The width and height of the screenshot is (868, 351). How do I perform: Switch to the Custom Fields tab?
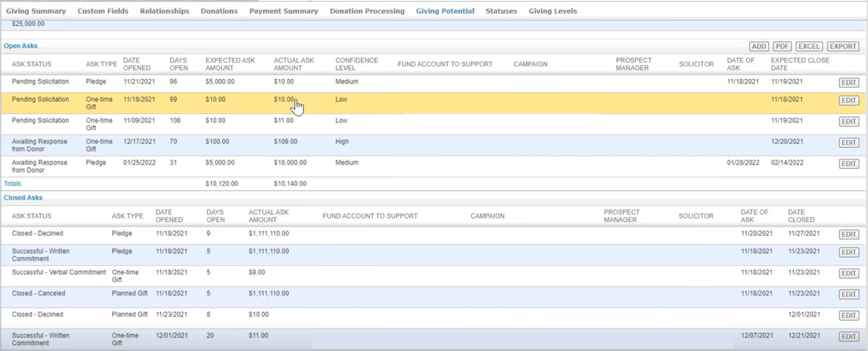(103, 11)
